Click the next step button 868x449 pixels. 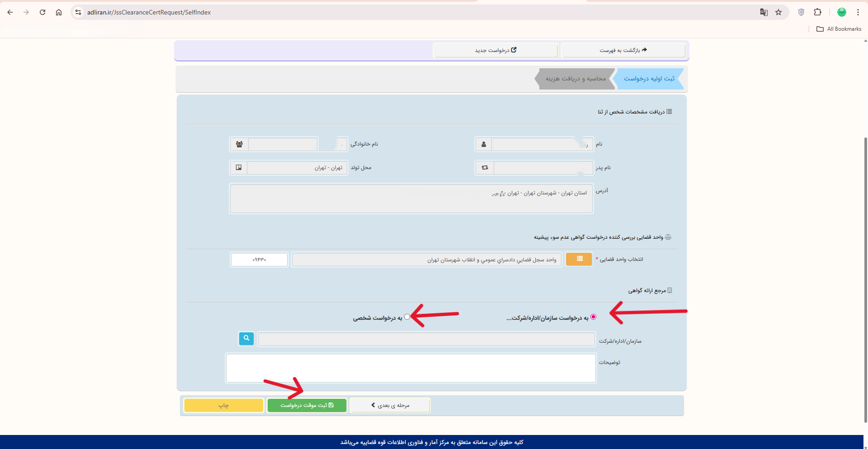click(x=390, y=405)
